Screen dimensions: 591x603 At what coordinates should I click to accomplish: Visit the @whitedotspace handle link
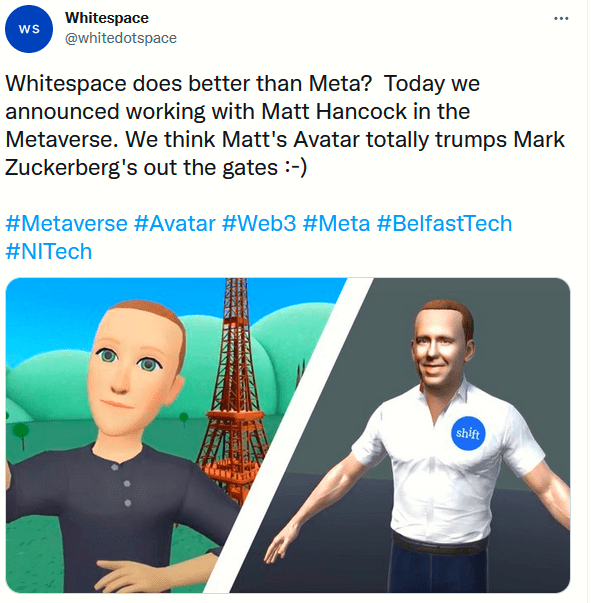(x=121, y=38)
